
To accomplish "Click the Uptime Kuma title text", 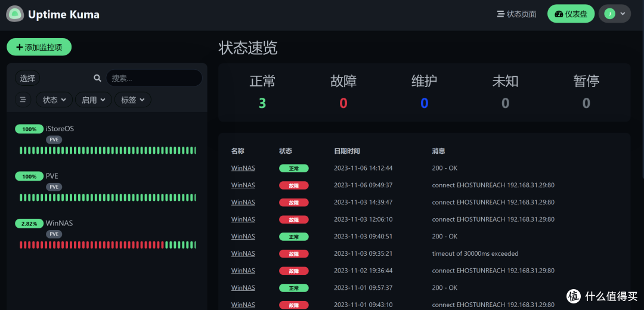I will click(x=64, y=14).
